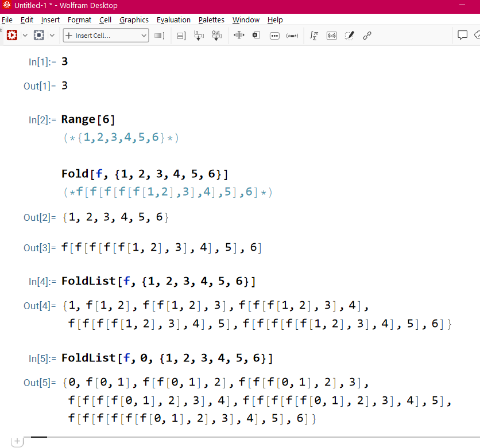This screenshot has width=480, height=448.
Task: Click the drawing tools pencil icon
Action: (349, 36)
